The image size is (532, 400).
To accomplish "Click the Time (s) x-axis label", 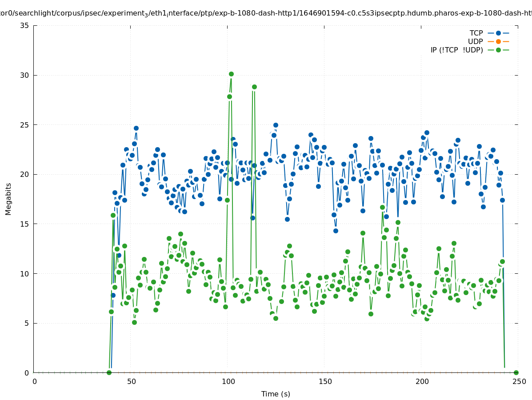I will tap(276, 394).
